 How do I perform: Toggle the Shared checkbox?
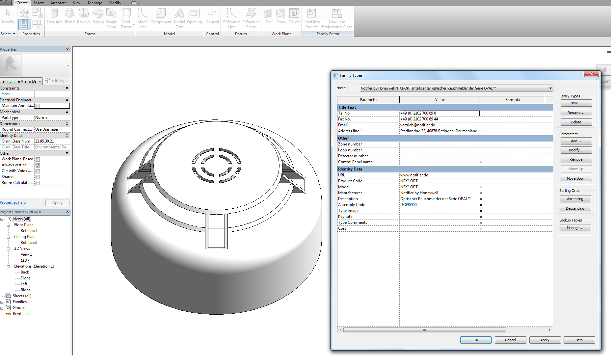click(x=38, y=177)
